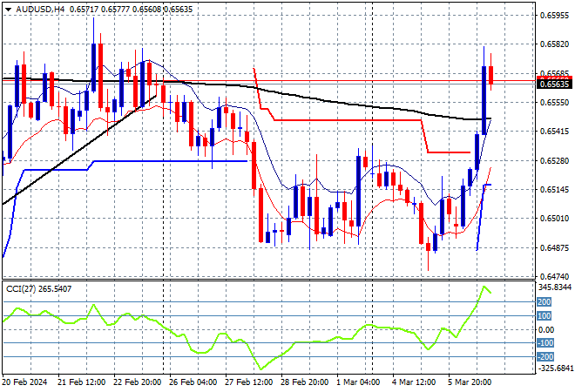Click the 0.64740 price axis label

(x=554, y=275)
